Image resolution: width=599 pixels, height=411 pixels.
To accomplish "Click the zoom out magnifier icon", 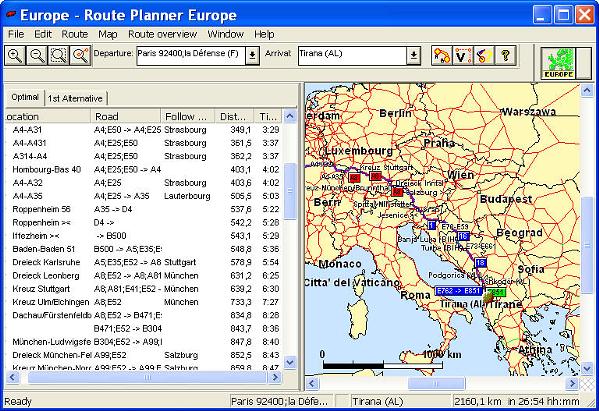I will point(37,56).
